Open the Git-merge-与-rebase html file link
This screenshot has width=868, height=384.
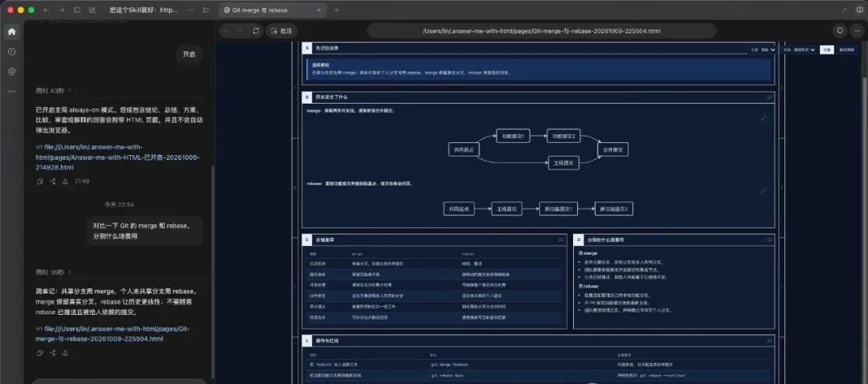click(113, 333)
